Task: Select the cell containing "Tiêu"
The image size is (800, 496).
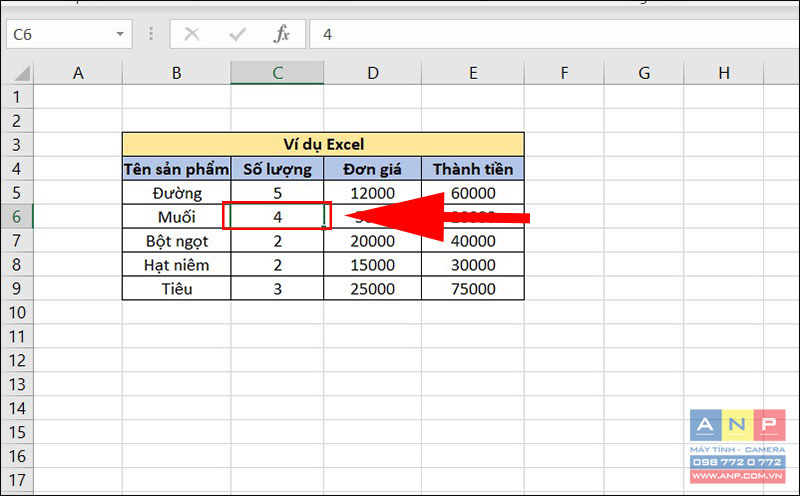Action: pos(177,288)
